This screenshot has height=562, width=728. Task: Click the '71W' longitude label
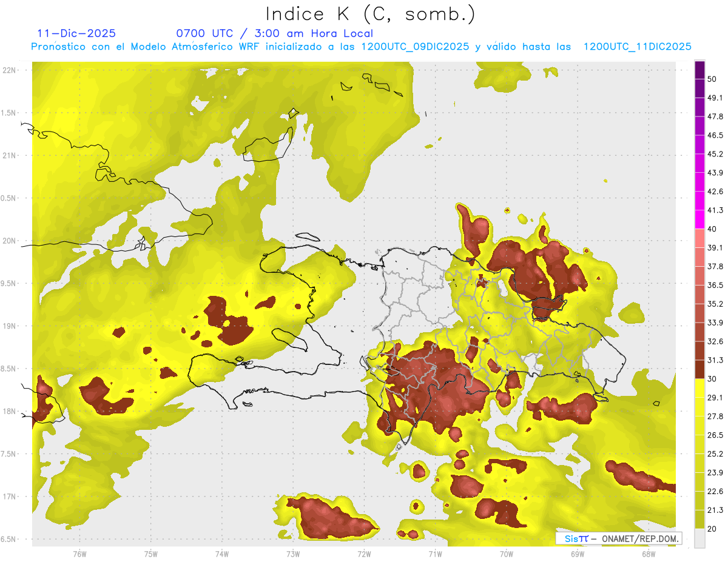coord(435,554)
